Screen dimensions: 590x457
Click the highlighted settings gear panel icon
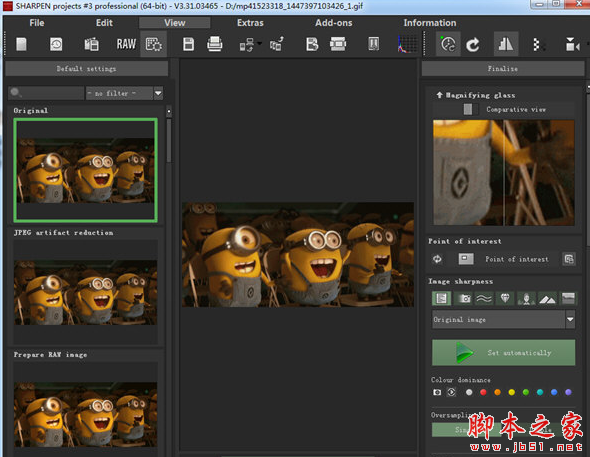pos(154,44)
